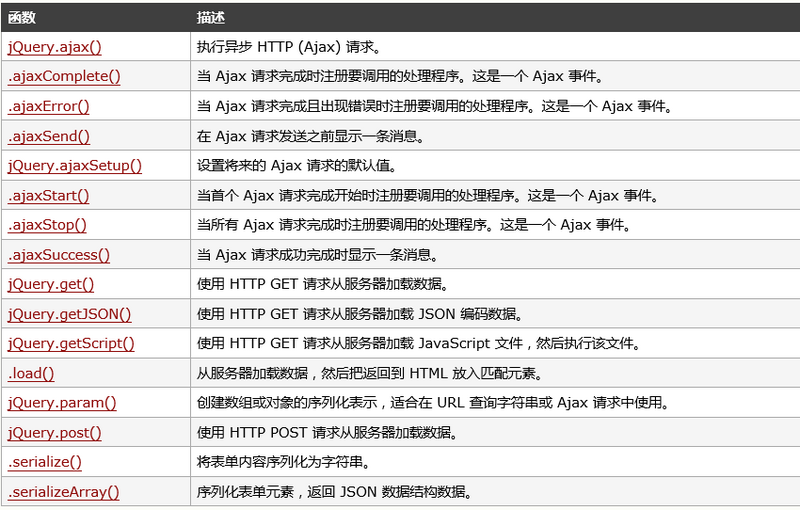
Task: Click description mentioning 'JSON 编码数据'
Action: pyautogui.click(x=360, y=314)
